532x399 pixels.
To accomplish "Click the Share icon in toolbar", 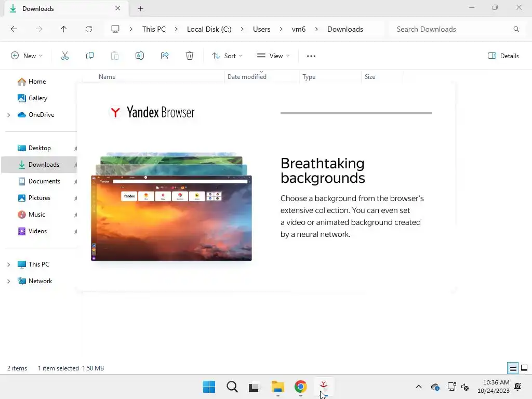I will [x=165, y=56].
